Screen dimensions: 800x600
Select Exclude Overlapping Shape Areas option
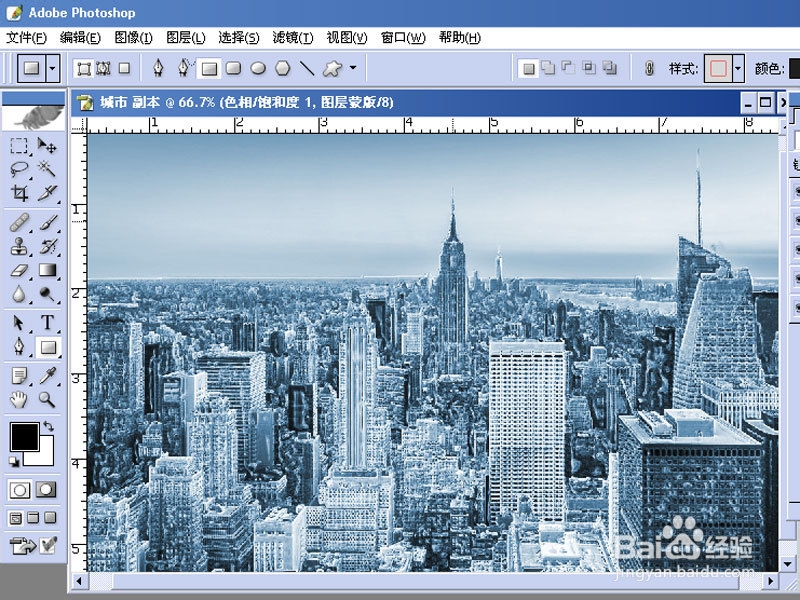tap(610, 68)
